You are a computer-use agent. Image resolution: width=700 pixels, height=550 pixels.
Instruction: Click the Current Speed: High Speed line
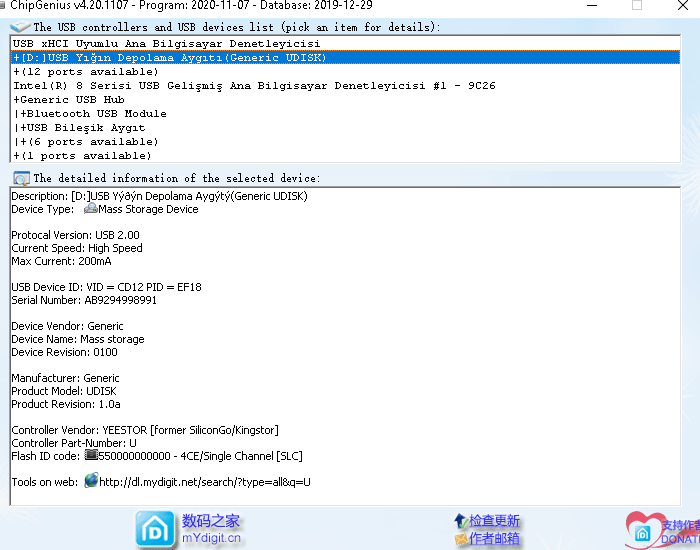tap(77, 248)
